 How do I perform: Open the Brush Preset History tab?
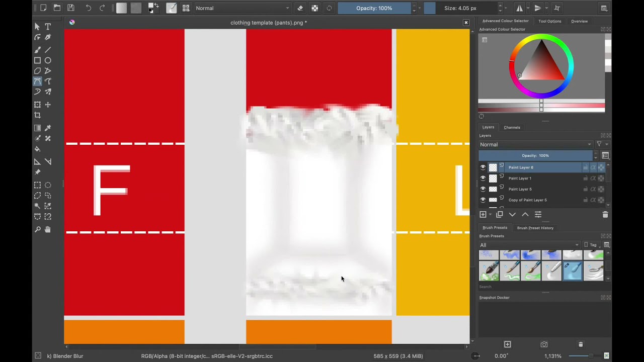535,228
